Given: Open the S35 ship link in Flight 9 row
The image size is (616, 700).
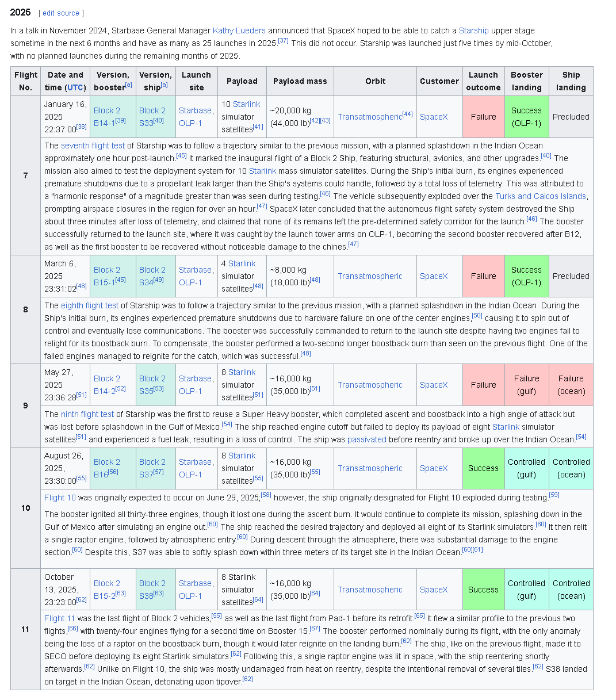Looking at the screenshot, I should coord(146,391).
